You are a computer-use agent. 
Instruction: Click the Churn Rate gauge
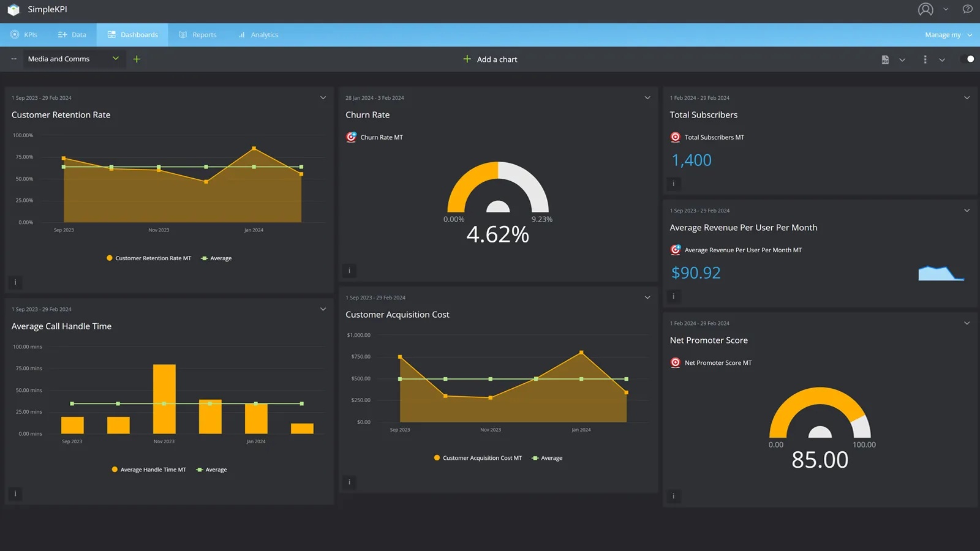coord(498,187)
